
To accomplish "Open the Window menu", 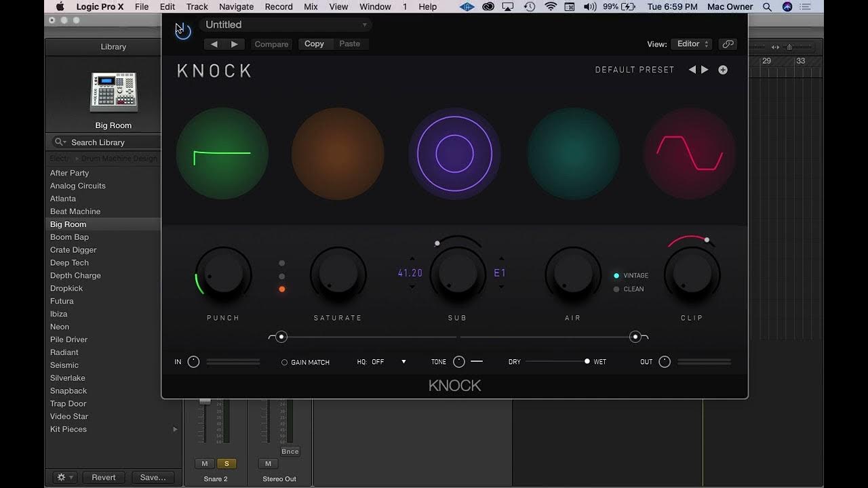I will tap(375, 7).
